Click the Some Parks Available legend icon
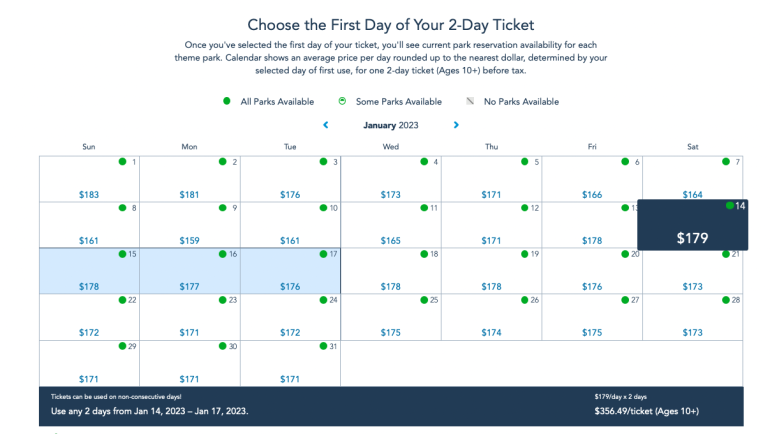770x434 pixels. tap(342, 101)
